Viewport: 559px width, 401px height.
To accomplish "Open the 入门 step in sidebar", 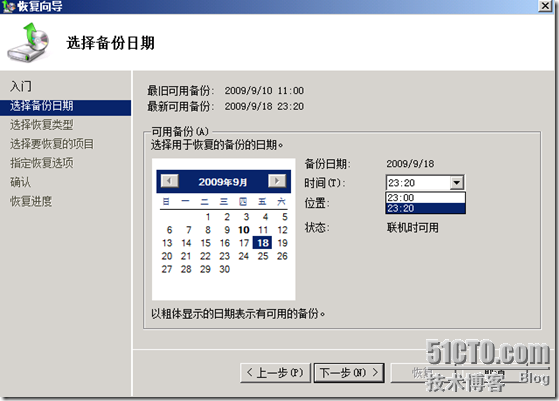I will (21, 86).
